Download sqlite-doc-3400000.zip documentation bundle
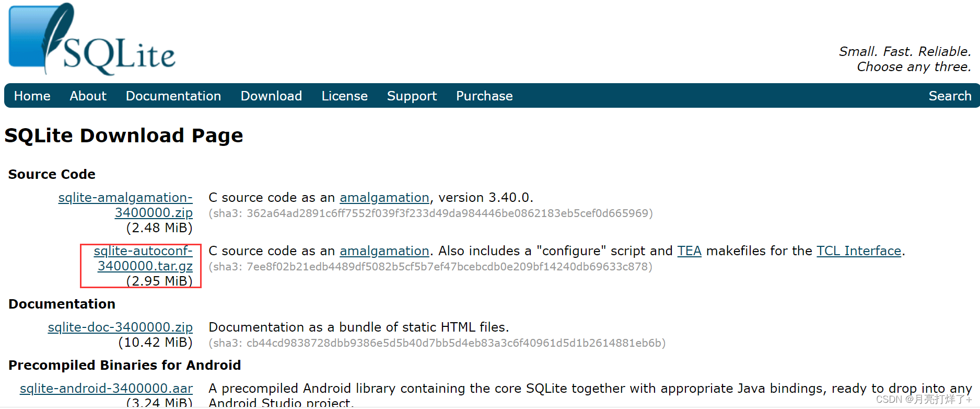 point(120,327)
